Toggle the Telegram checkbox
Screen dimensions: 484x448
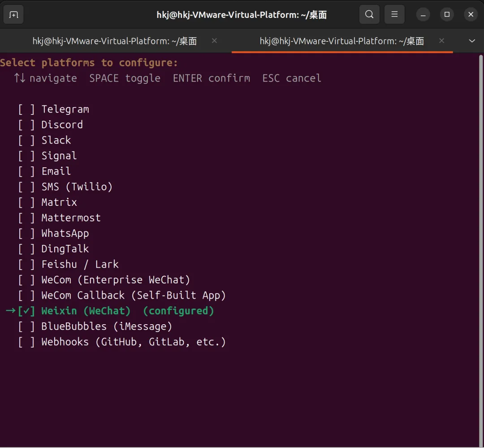pyautogui.click(x=26, y=109)
